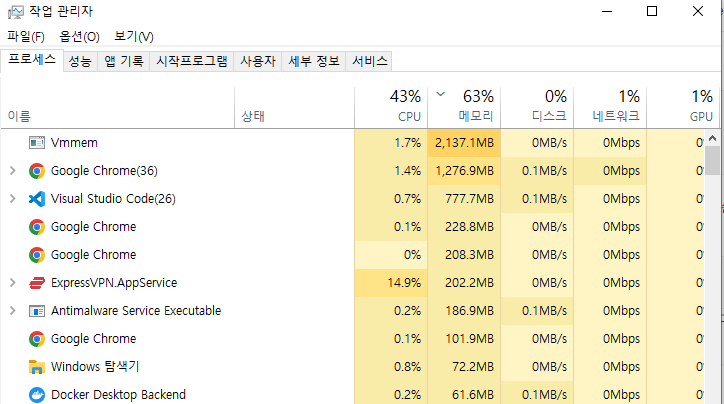
Task: Expand the ExpressVPN.AppService group
Action: tap(13, 283)
